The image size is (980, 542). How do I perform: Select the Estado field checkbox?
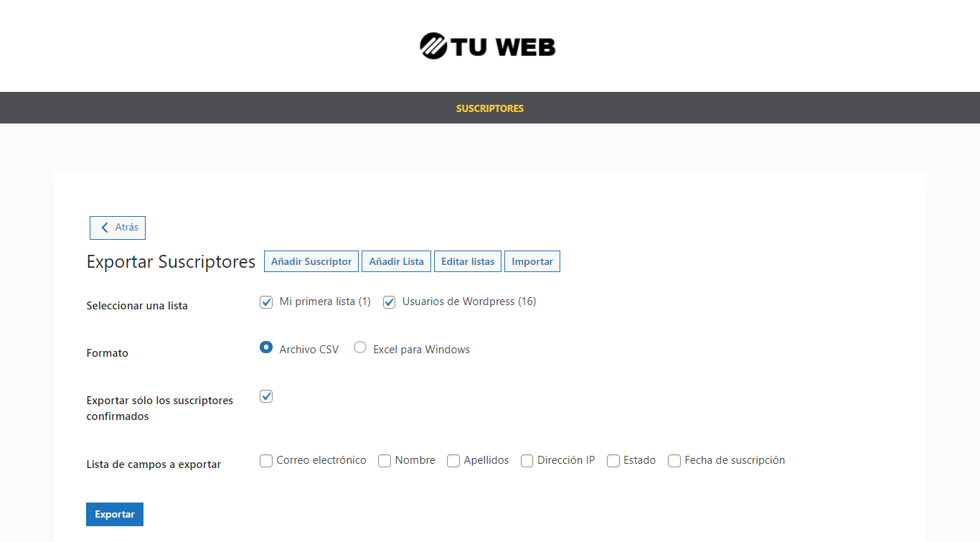point(613,461)
